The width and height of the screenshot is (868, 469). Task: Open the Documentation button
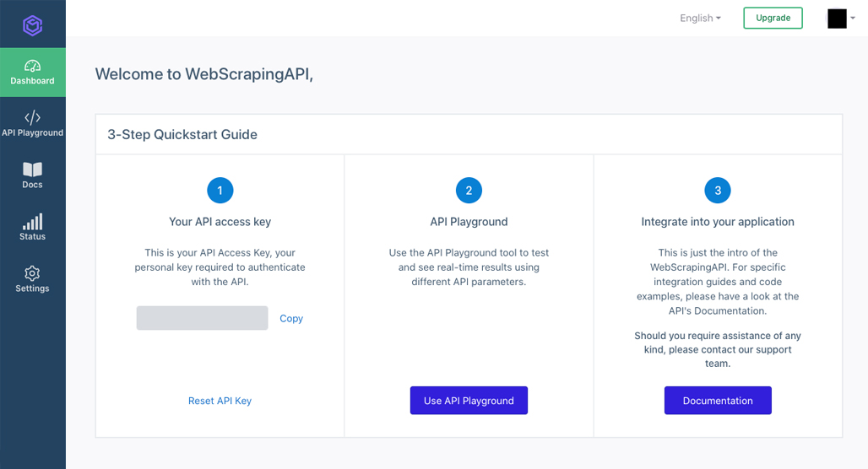(x=718, y=401)
